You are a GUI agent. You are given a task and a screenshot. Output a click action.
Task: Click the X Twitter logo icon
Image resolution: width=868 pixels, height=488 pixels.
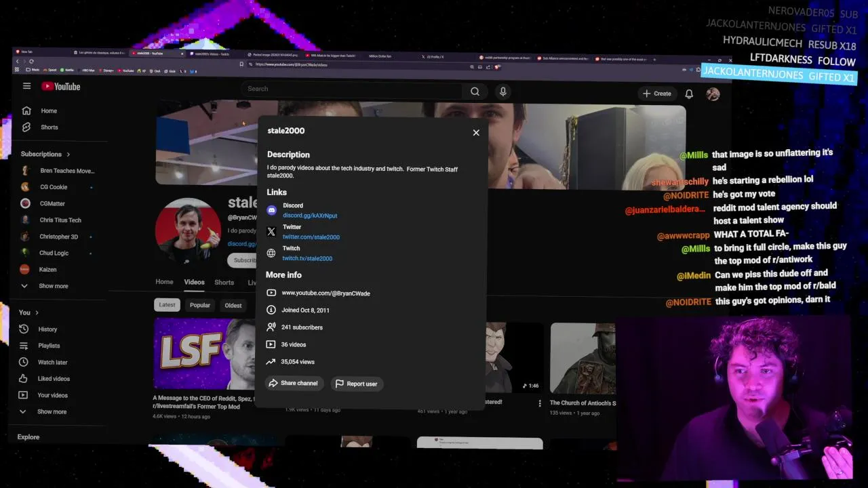(271, 232)
